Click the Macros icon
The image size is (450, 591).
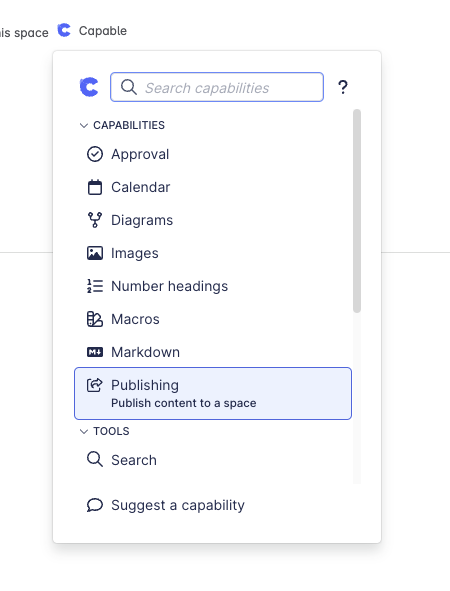[95, 319]
